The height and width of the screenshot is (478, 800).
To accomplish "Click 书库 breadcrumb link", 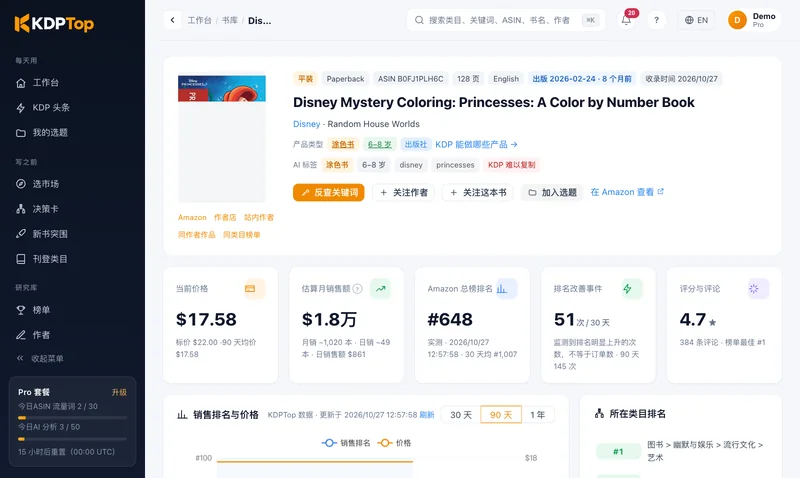I will [230, 20].
